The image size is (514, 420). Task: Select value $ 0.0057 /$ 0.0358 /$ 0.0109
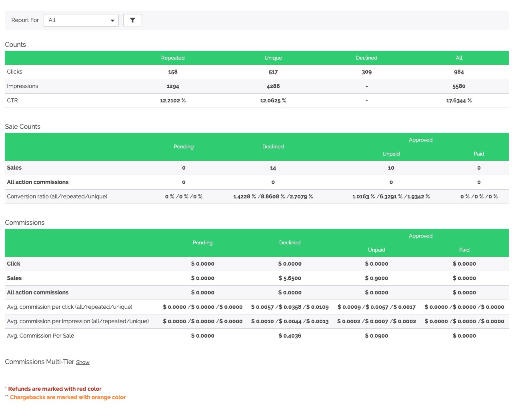pyautogui.click(x=290, y=307)
